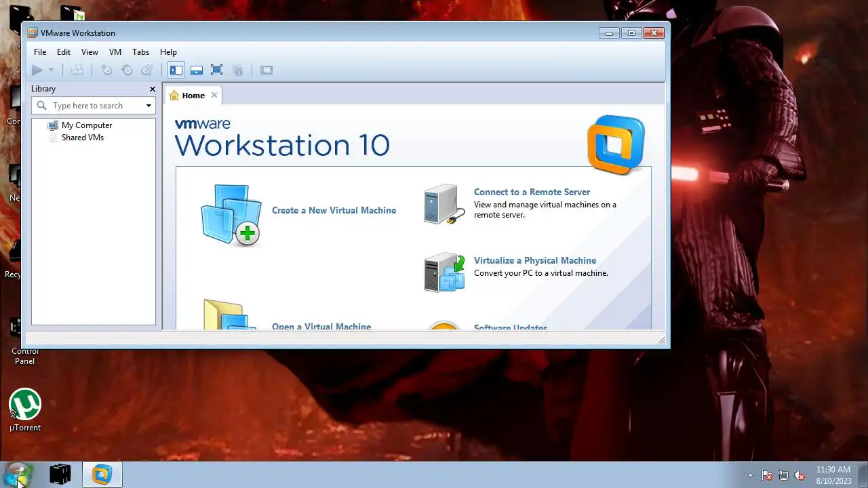Image resolution: width=868 pixels, height=488 pixels.
Task: Click the remote server tower icon
Action: coord(444,203)
